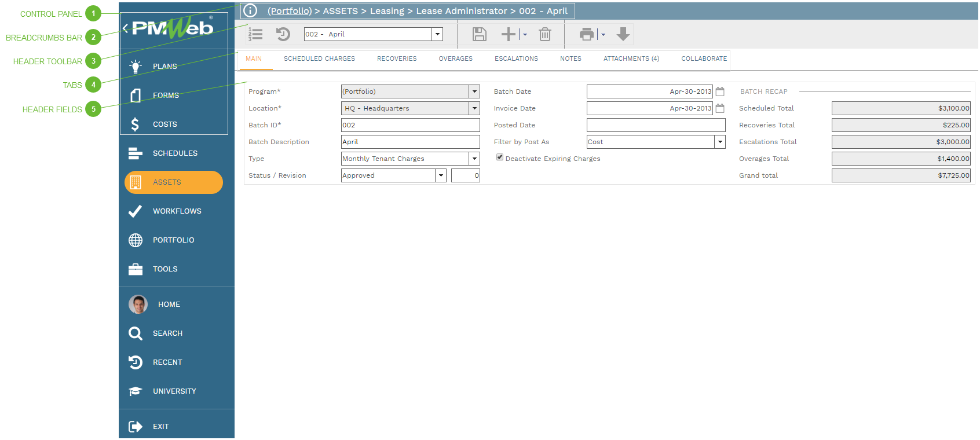
Task: Expand the Status dropdown showing Approved
Action: pos(441,175)
